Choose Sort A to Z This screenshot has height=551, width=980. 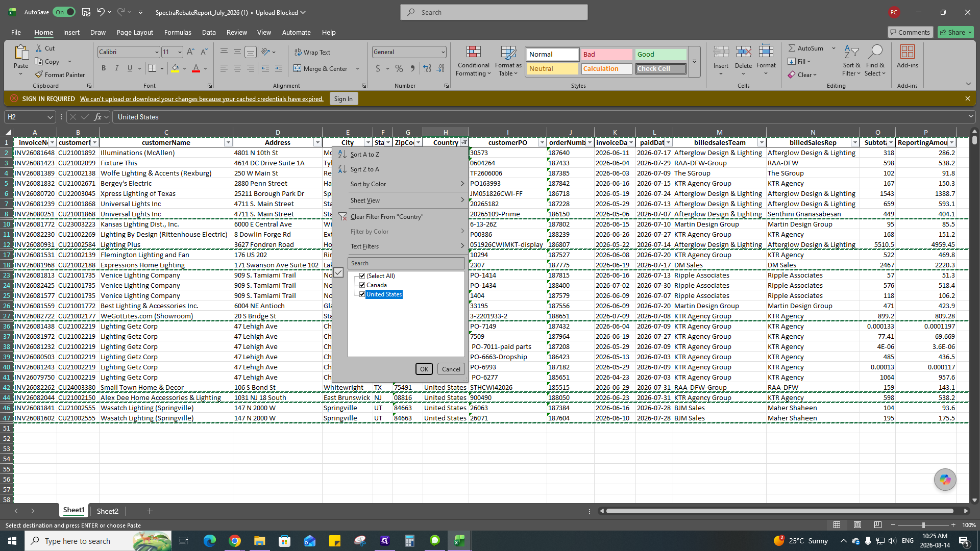pos(365,155)
